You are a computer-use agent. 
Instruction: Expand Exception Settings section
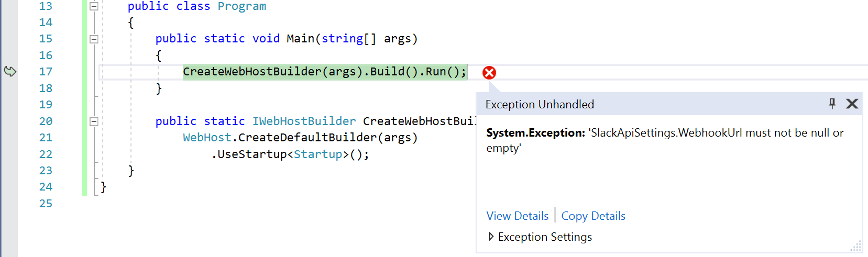tap(540, 237)
